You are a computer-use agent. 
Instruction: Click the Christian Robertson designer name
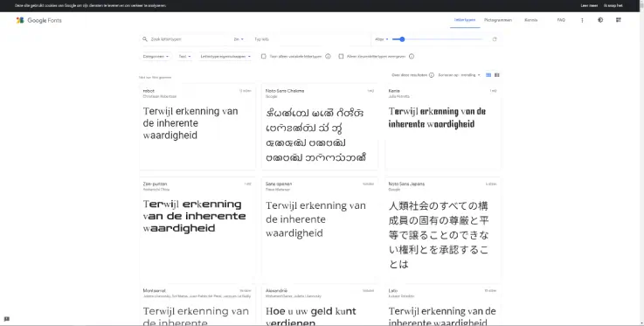coord(160,96)
